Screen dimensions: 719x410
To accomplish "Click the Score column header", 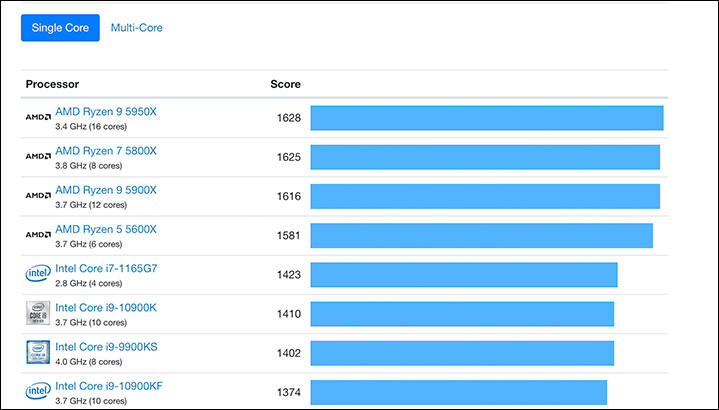I will (x=285, y=84).
